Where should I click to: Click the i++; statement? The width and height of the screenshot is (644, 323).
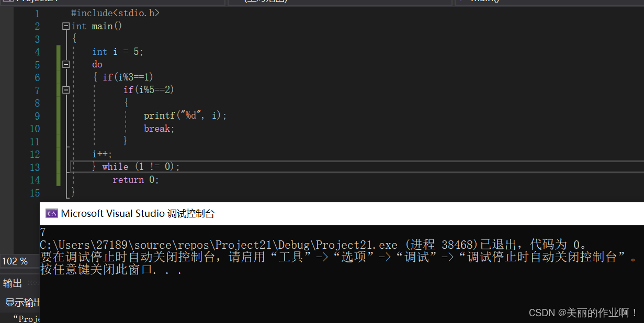(102, 154)
